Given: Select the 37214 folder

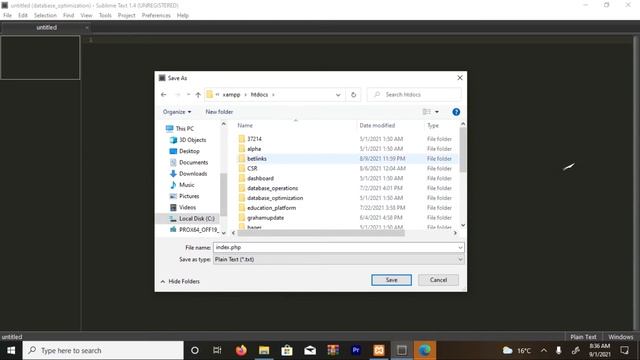Looking at the screenshot, I should [x=254, y=139].
